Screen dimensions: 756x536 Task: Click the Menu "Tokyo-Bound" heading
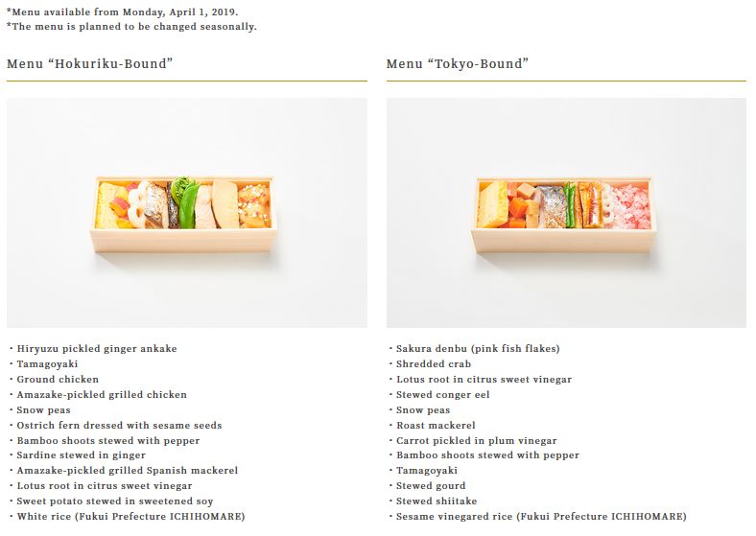457,64
